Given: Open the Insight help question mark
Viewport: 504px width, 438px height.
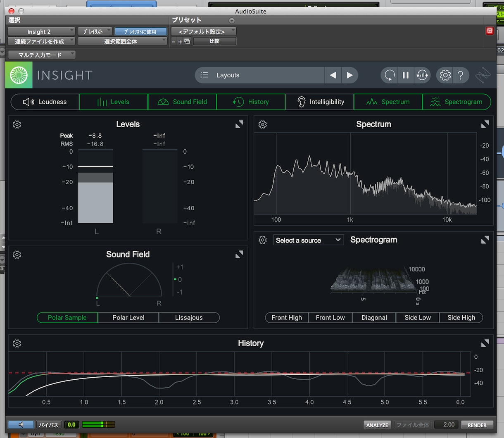Looking at the screenshot, I should click(x=461, y=75).
